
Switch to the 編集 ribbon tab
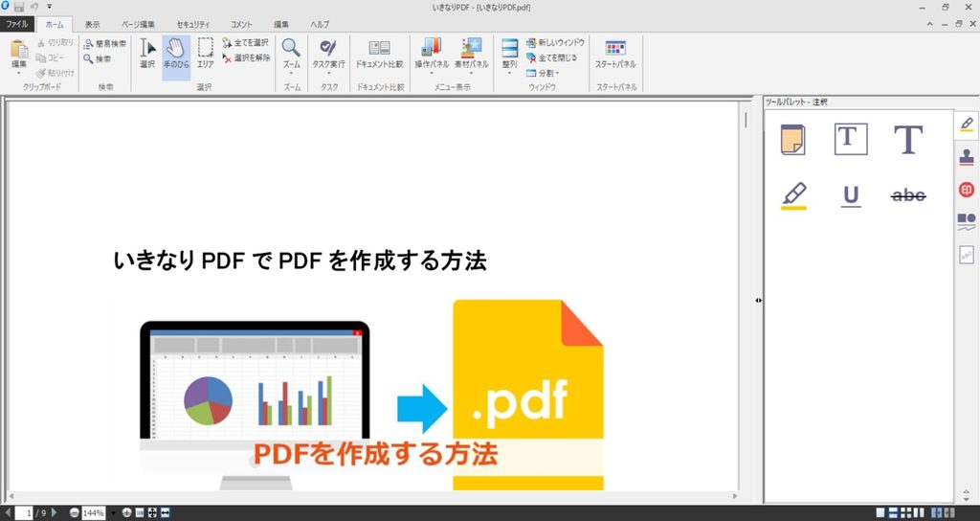point(281,24)
